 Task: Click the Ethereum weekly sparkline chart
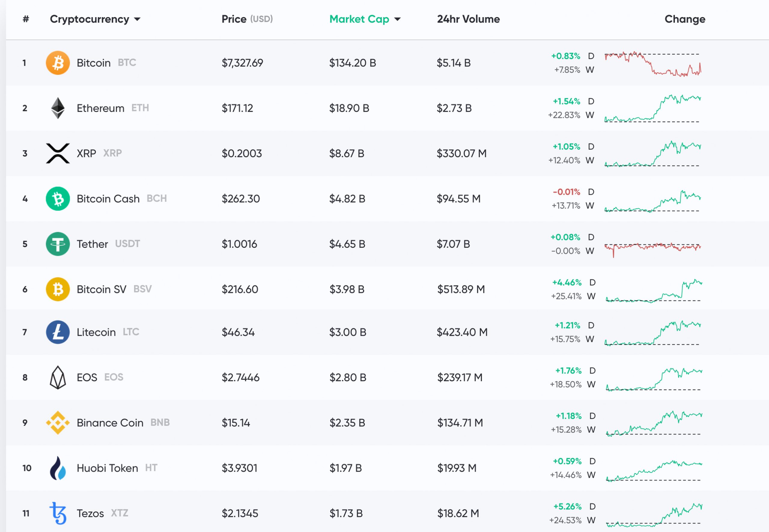coord(653,109)
